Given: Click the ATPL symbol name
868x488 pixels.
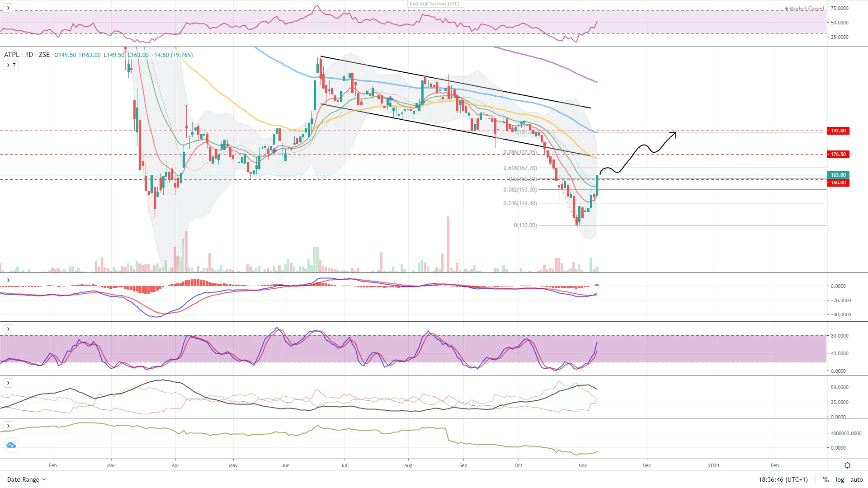Looking at the screenshot, I should coord(12,55).
